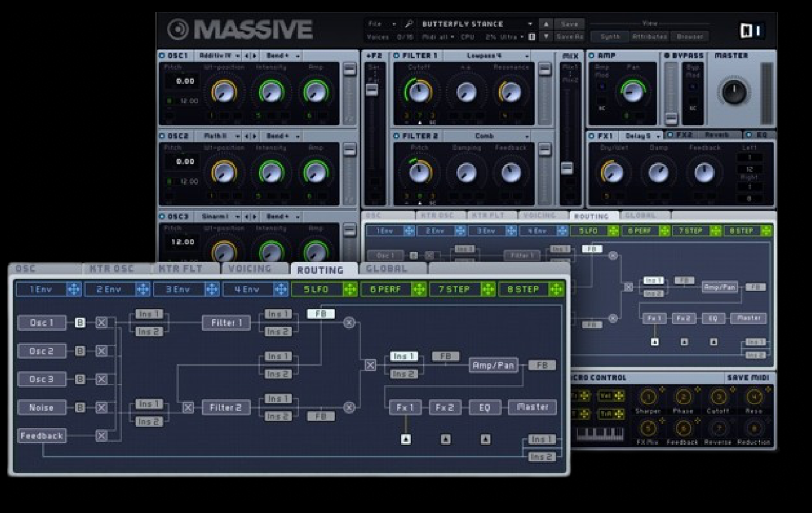This screenshot has width=812, height=513.
Task: Click the 1 Env drag handle in front routing panel
Action: [74, 289]
